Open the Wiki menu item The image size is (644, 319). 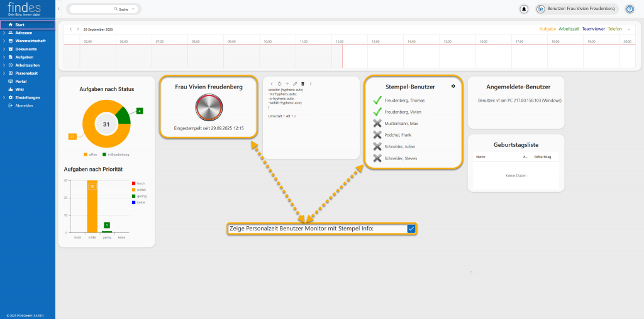(x=19, y=89)
